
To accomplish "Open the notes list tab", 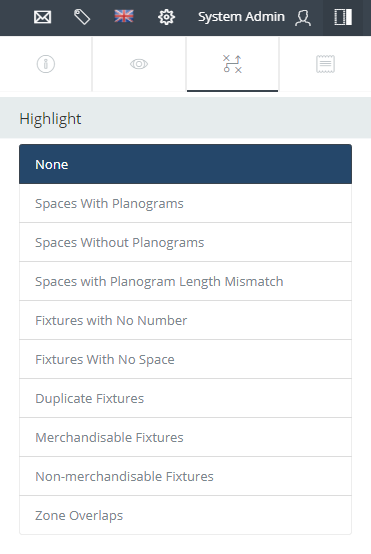I will (325, 64).
